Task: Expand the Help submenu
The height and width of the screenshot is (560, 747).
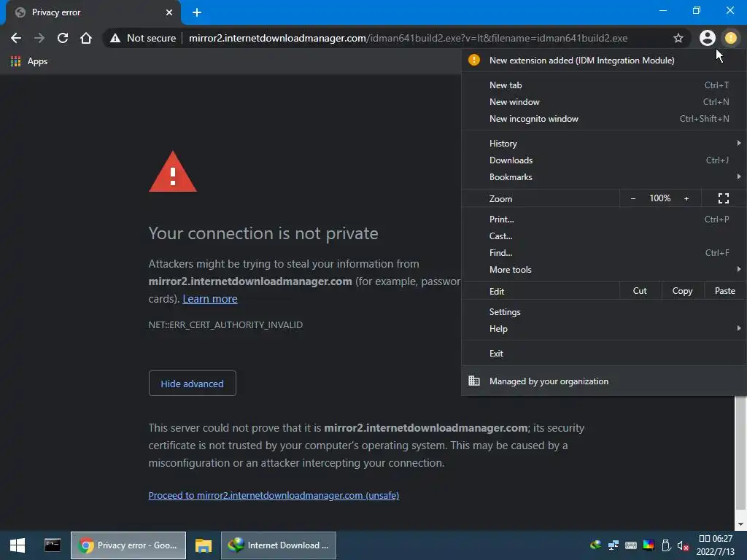Action: [x=604, y=329]
